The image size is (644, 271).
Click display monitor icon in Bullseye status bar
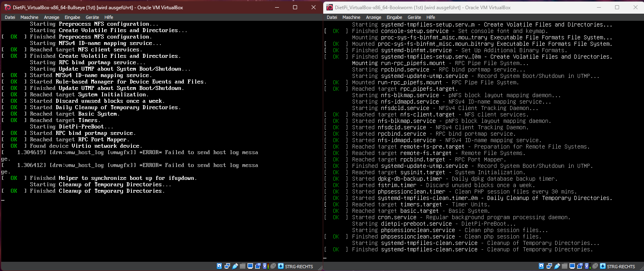(250, 266)
